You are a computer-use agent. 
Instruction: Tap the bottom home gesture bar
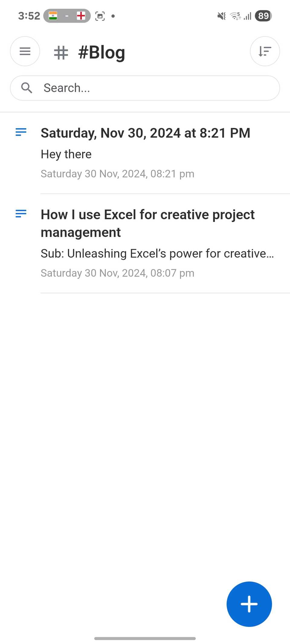pos(145,638)
